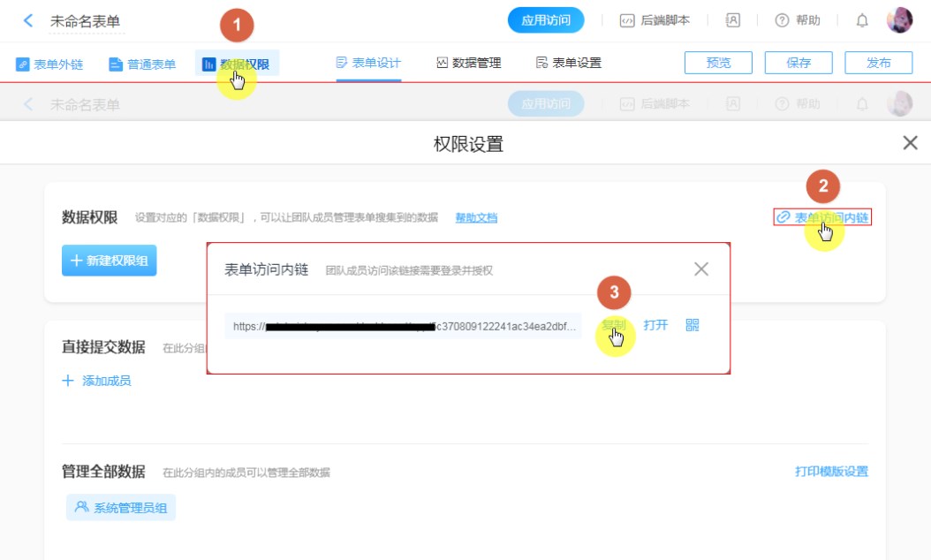Click the 新建权限组 button
The image size is (931, 560).
click(x=109, y=261)
